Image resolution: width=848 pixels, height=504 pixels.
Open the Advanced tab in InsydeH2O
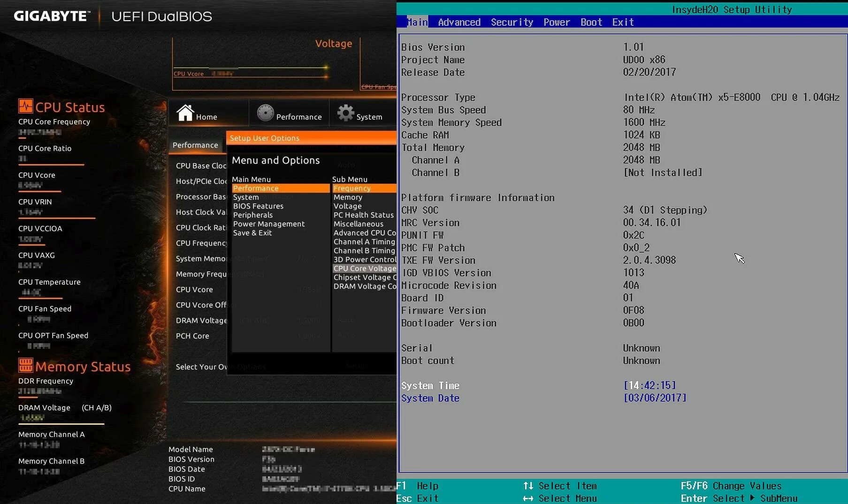pos(459,22)
